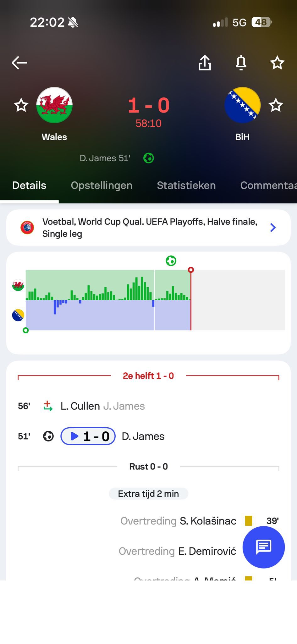Tap the Bosnia flag crest
297x644 pixels.
[x=242, y=105]
